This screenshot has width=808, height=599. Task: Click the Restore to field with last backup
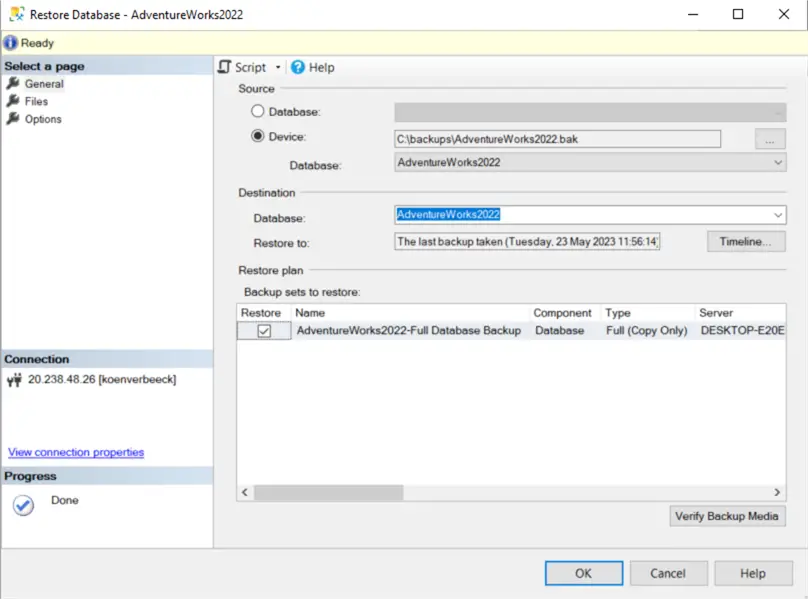point(527,241)
